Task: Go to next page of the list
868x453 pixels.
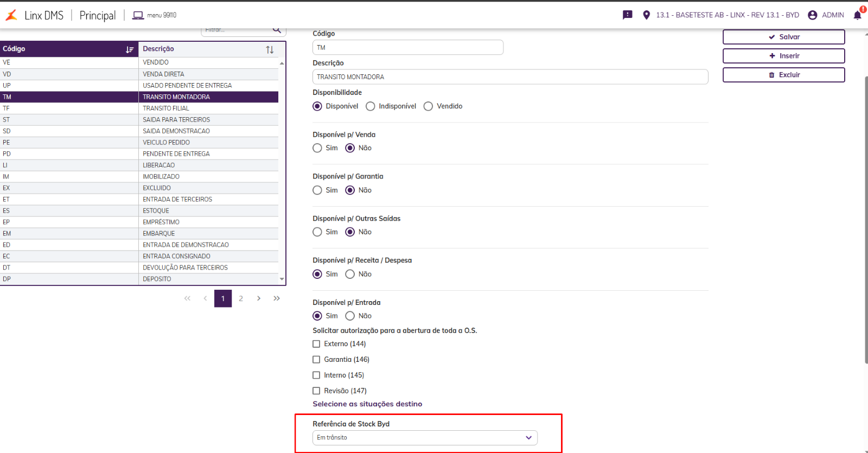Action: [x=259, y=298]
